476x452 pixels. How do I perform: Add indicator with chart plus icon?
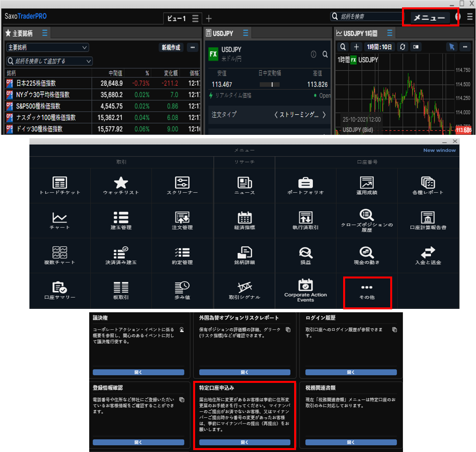pyautogui.click(x=356, y=47)
